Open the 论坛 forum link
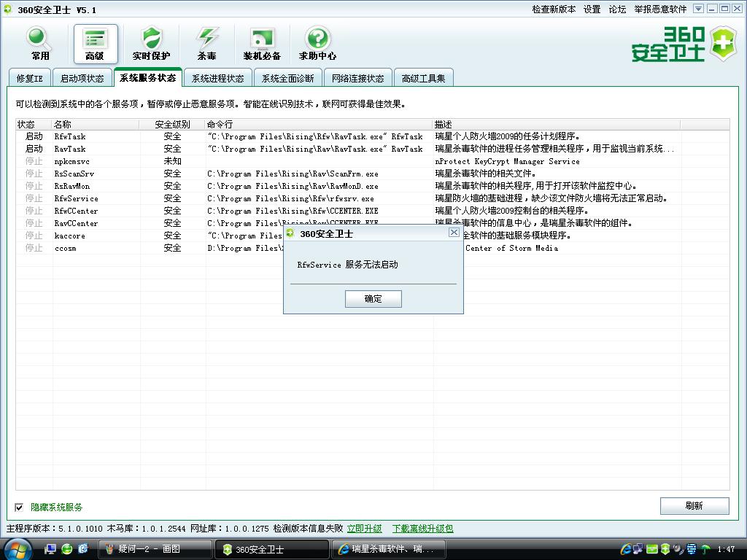This screenshot has height=560, width=747. pos(617,9)
